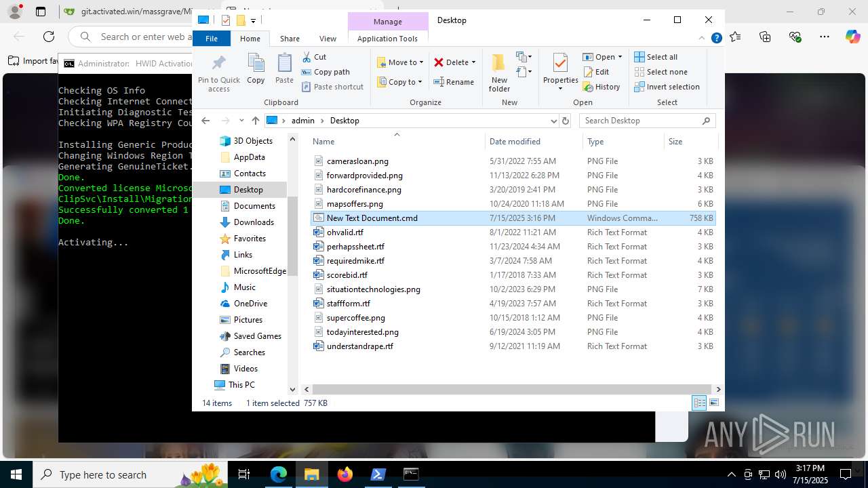Click Cut in Clipboard group
Viewport: 868px width, 488px height.
pos(314,57)
